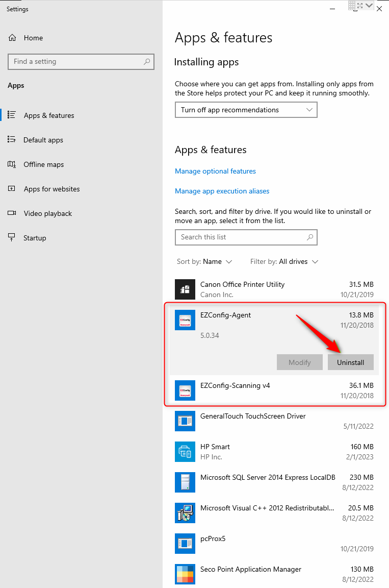The width and height of the screenshot is (389, 588).
Task: Minimize the Settings window
Action: click(332, 9)
